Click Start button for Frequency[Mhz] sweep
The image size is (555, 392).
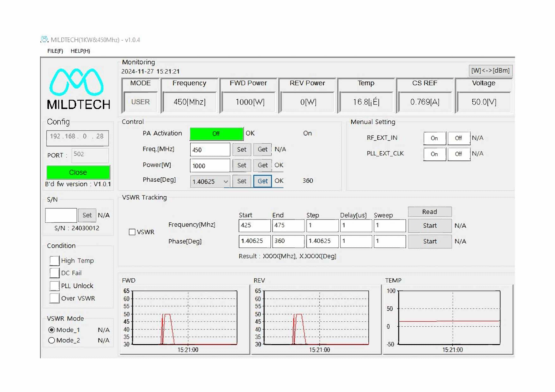(x=430, y=226)
